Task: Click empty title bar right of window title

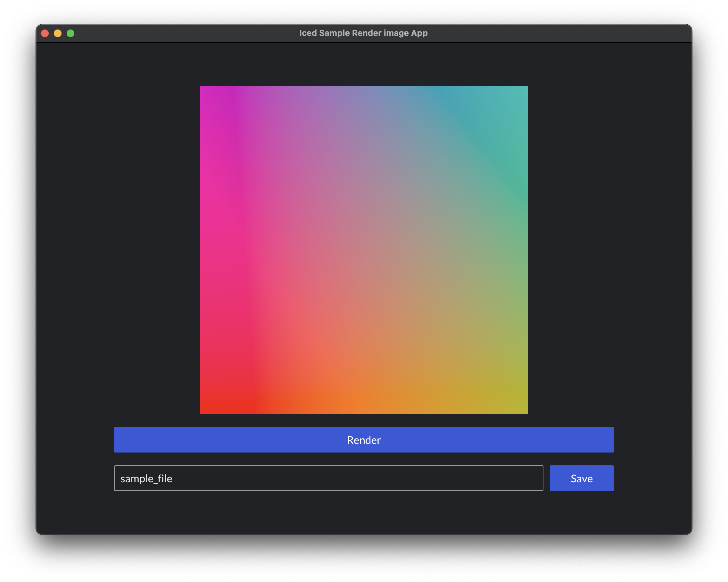Action: [x=557, y=33]
